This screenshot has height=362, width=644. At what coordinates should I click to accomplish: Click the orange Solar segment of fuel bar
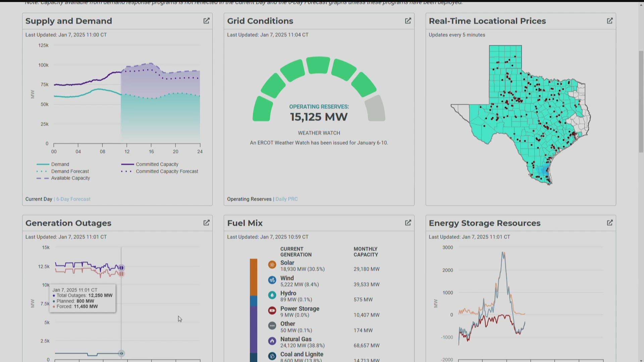[x=254, y=277]
